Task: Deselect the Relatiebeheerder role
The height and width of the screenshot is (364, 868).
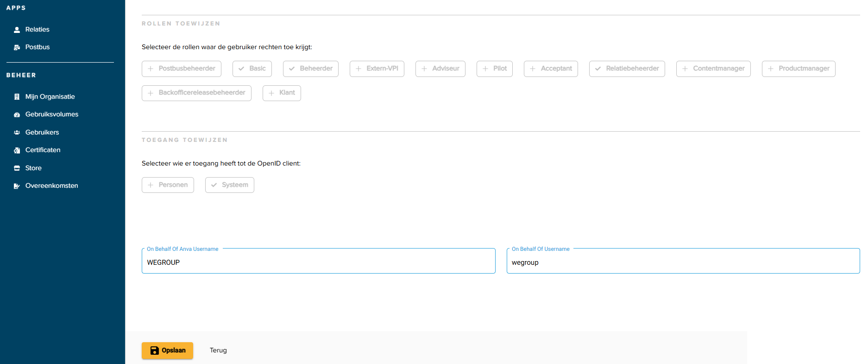Action: coord(627,69)
